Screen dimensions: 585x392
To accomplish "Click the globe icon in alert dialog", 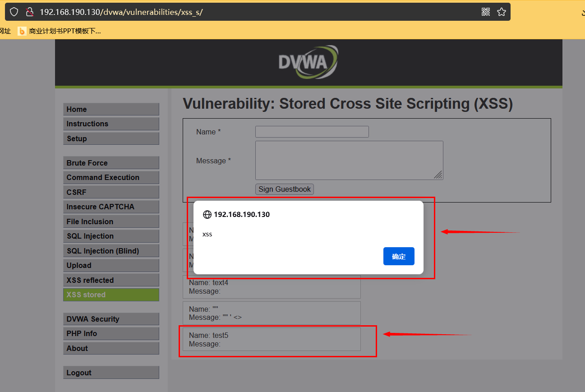I will [207, 215].
